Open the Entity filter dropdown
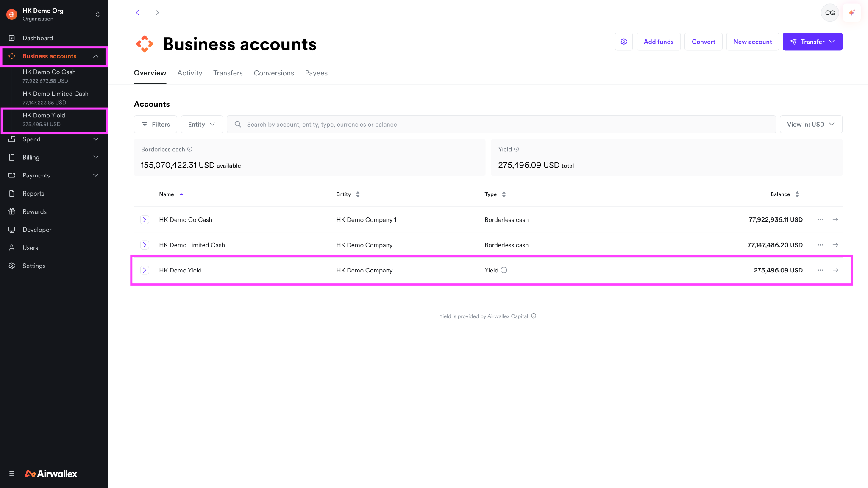 pyautogui.click(x=202, y=124)
